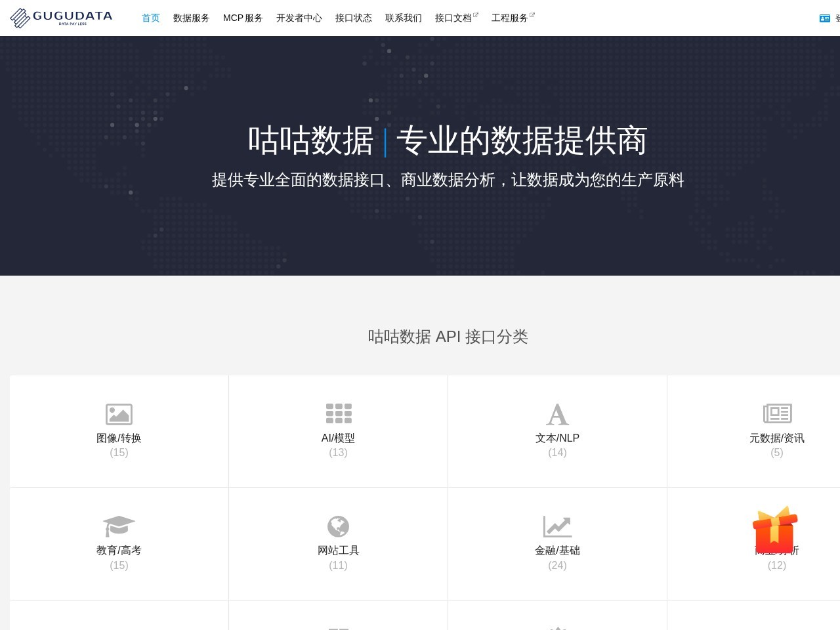Viewport: 840px width, 630px height.
Task: Open the 文本/NLP letter icon
Action: click(557, 414)
